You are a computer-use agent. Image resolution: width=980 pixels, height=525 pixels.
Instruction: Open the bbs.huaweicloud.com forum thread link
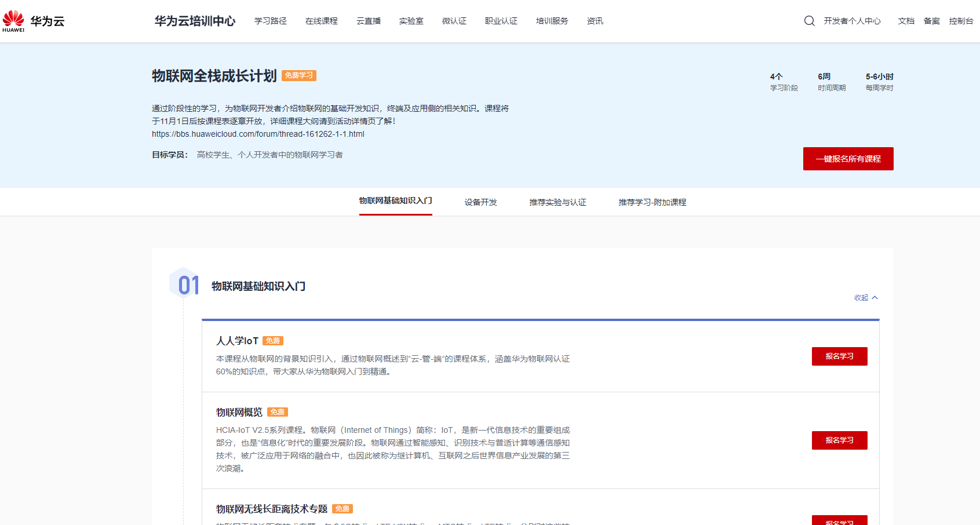click(257, 133)
